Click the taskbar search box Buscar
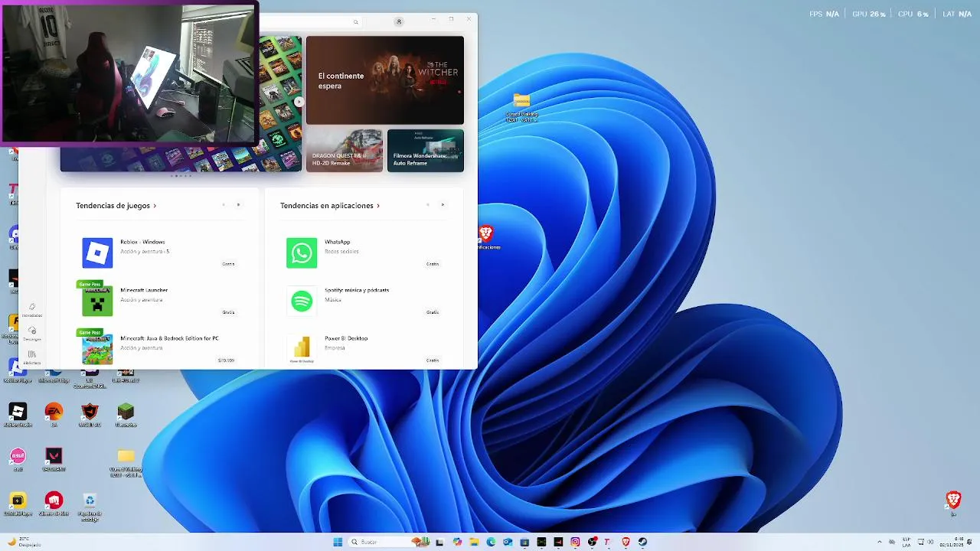This screenshot has height=551, width=980. point(390,542)
